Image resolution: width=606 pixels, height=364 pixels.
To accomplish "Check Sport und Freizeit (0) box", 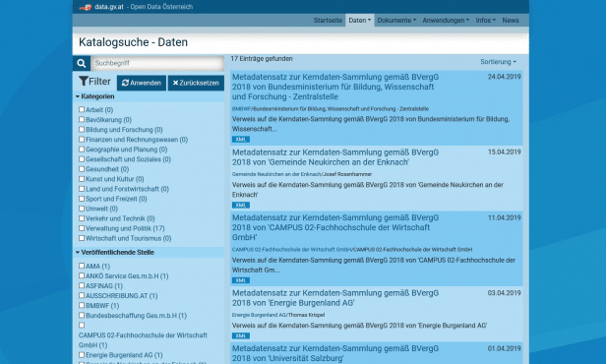I will click(82, 199).
